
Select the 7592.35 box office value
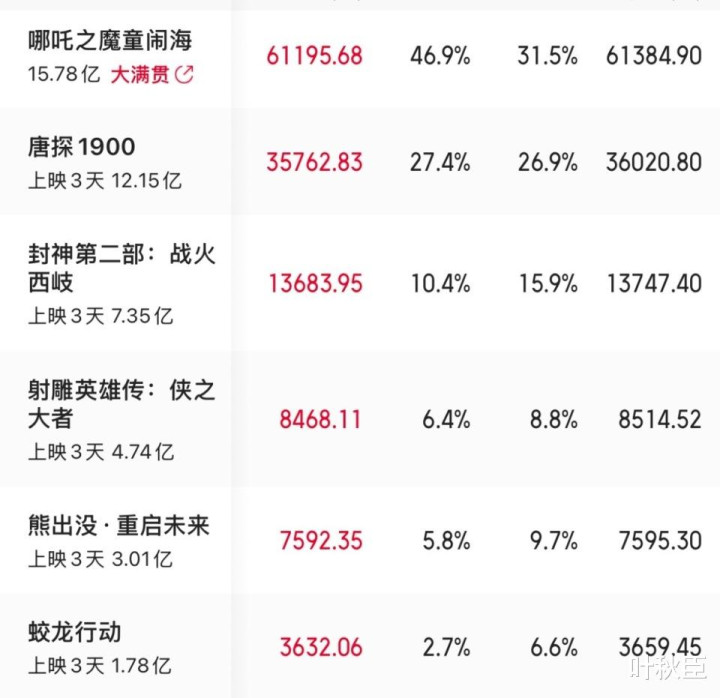click(x=321, y=540)
